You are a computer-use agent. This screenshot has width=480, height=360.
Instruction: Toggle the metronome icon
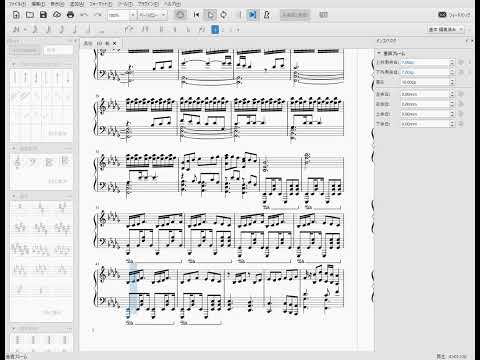pyautogui.click(x=267, y=15)
